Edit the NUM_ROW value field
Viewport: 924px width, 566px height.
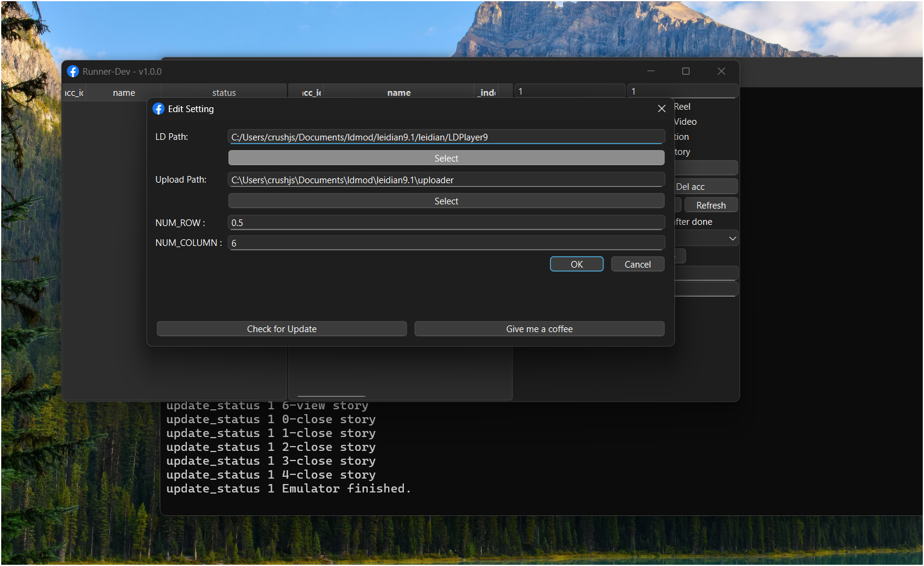tap(446, 222)
